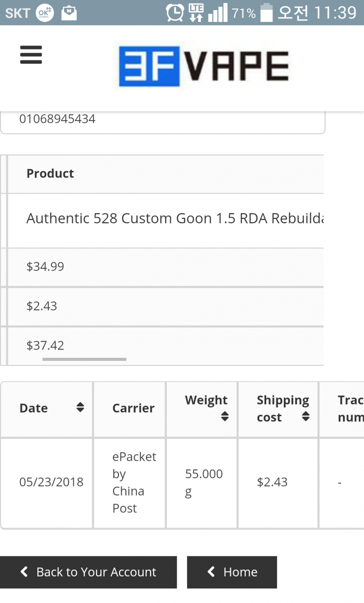This screenshot has width=364, height=603.
Task: Select the Tracking number column header
Action: tap(350, 408)
